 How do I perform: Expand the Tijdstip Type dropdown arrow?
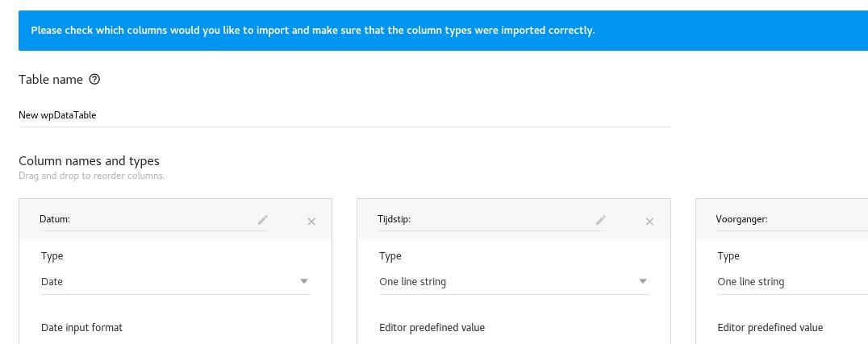click(x=642, y=281)
